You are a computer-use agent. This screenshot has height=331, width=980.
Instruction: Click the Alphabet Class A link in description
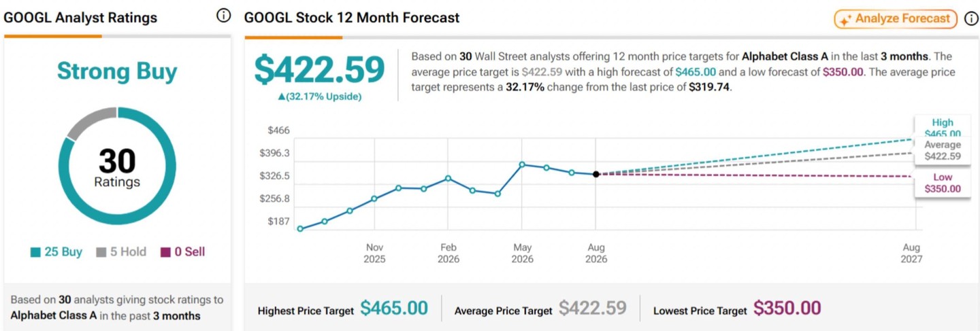(785, 56)
